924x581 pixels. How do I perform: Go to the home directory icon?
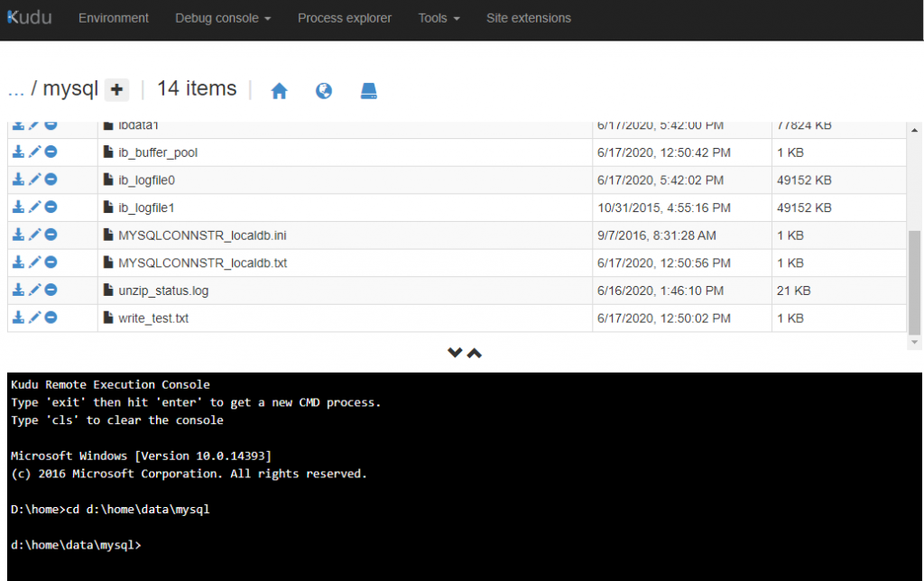pyautogui.click(x=280, y=91)
